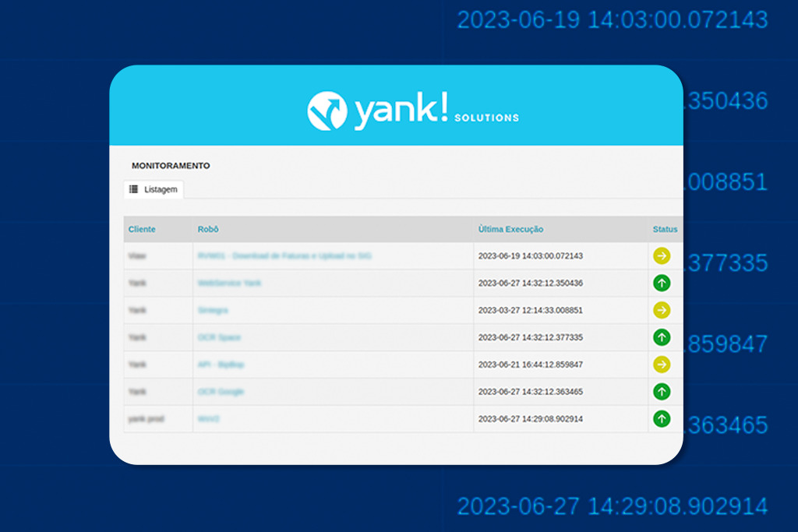Select the green up arrow for OCR Space
This screenshot has height=532, width=798.
pos(662,337)
